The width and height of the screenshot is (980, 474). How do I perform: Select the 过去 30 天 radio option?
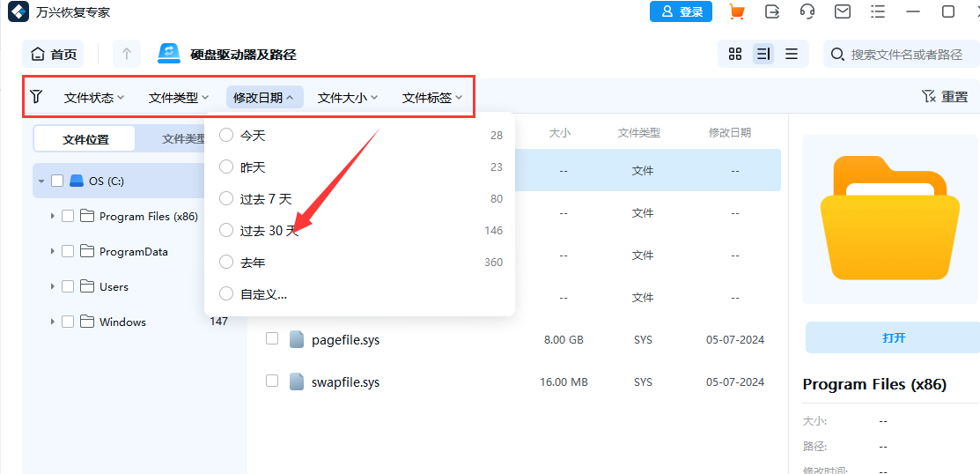point(226,231)
